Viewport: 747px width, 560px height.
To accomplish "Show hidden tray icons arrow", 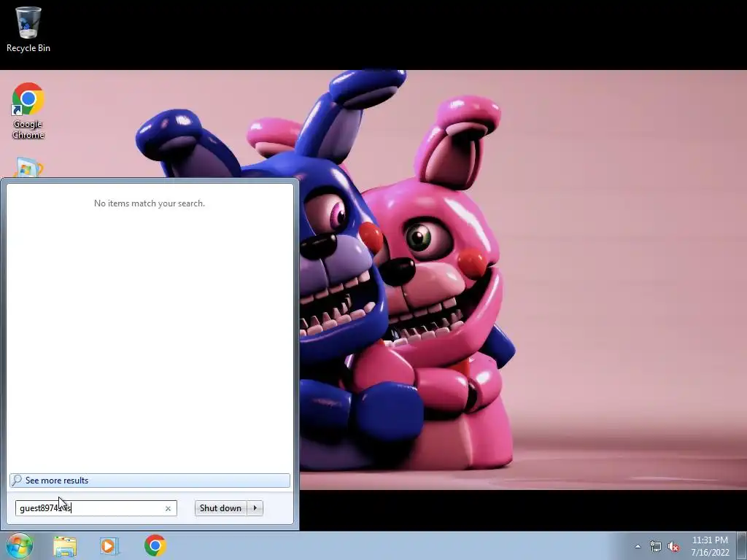I will point(638,546).
